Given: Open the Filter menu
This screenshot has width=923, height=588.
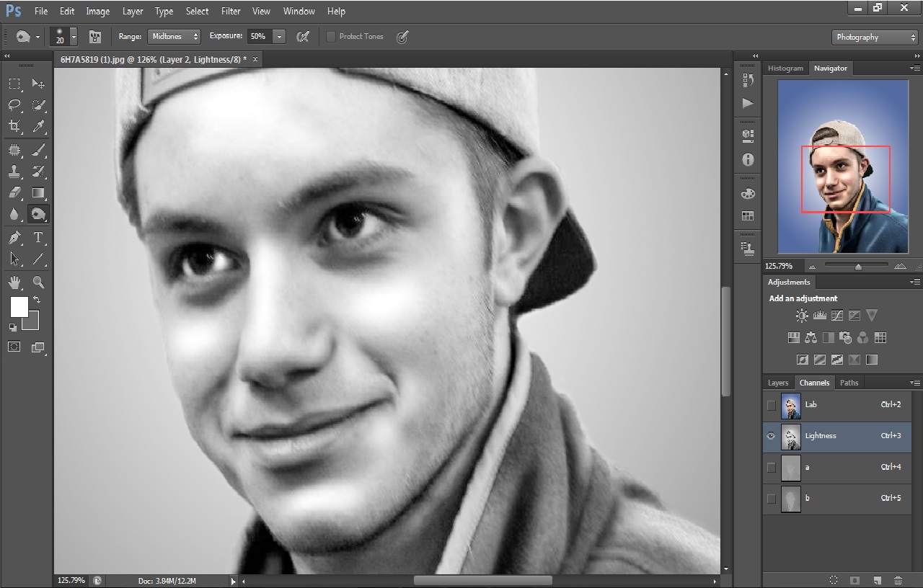Looking at the screenshot, I should [x=231, y=11].
